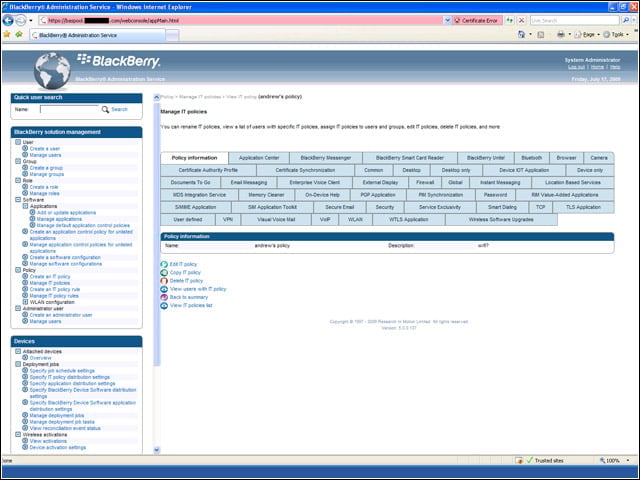Click inside the Quick user search Name field
Screen dimensions: 640x480
point(69,109)
